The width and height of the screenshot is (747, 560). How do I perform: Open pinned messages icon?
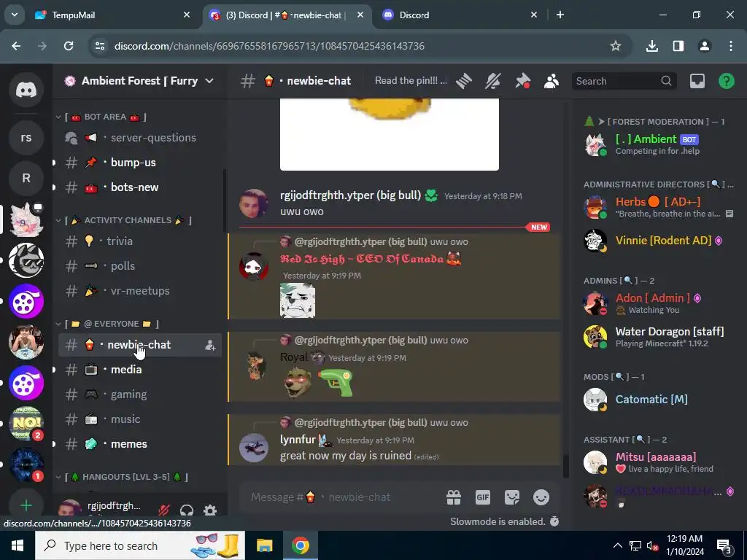tap(522, 81)
